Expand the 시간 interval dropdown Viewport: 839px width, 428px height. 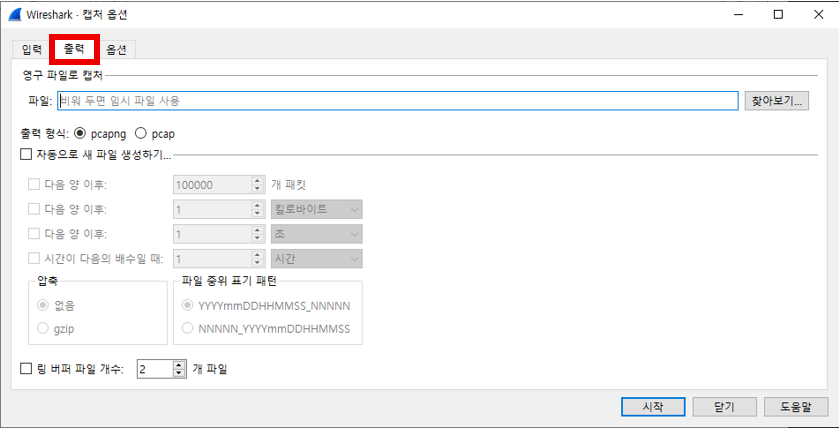(316, 259)
